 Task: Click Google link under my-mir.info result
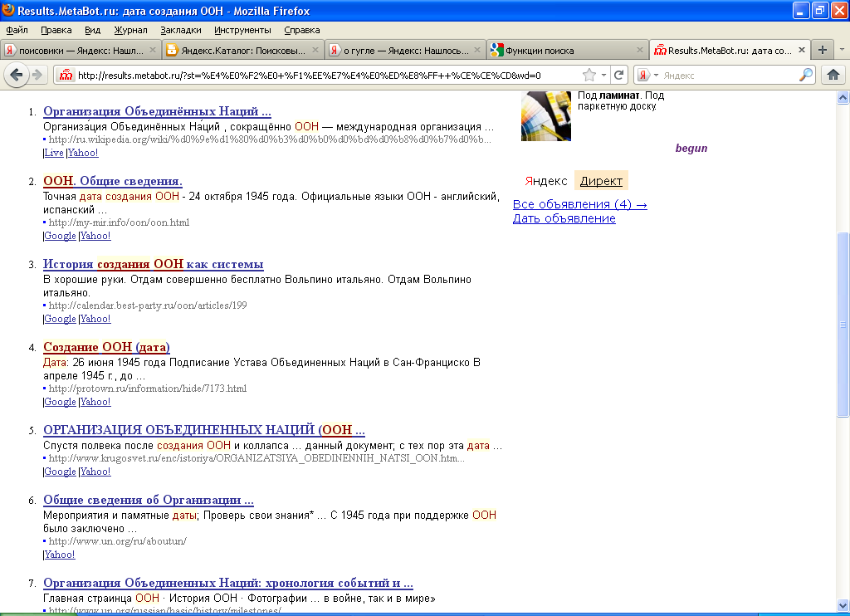[x=60, y=236]
